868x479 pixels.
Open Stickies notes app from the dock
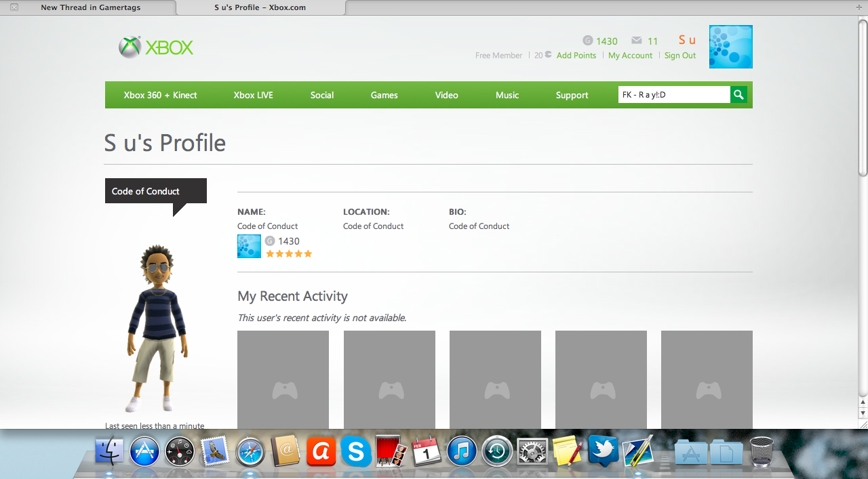568,451
